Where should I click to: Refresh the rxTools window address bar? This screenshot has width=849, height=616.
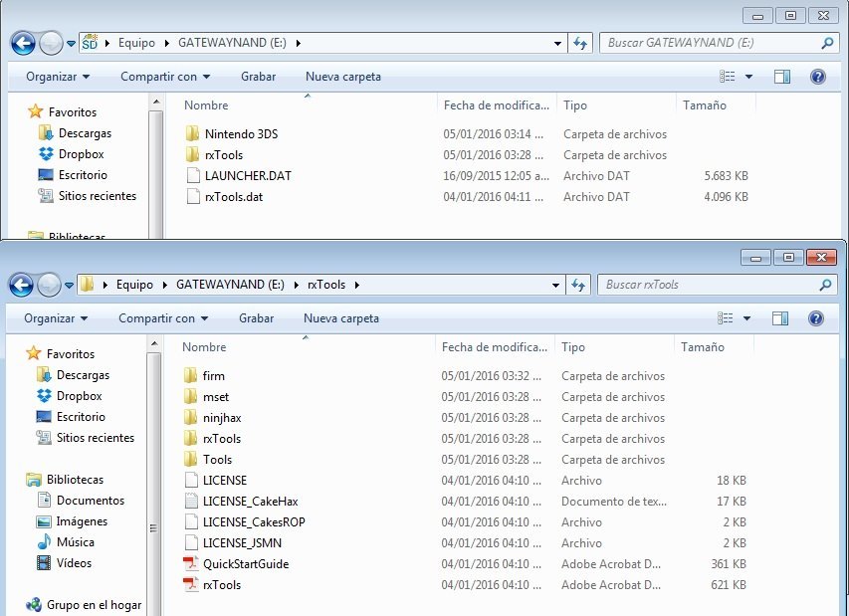[577, 285]
